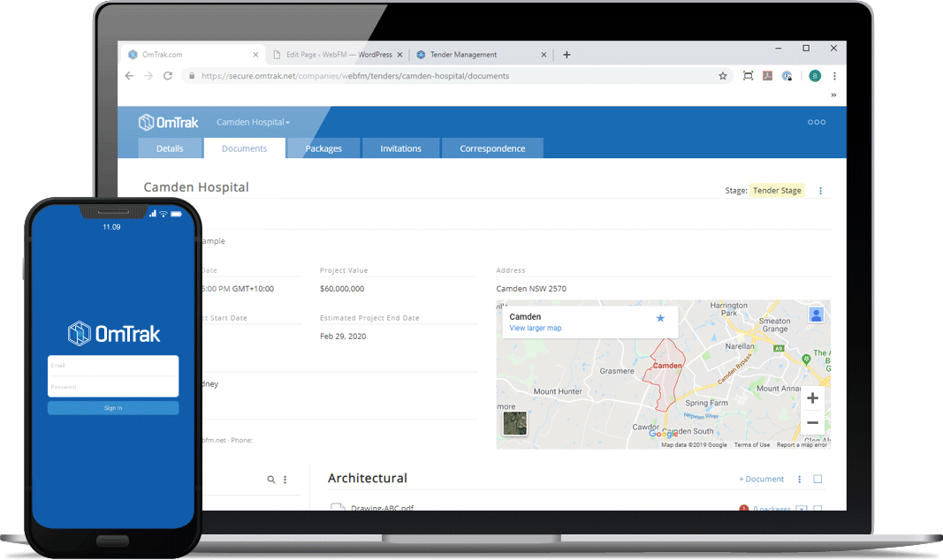Open the Chrome three-dot menu
943x560 pixels.
pos(834,76)
